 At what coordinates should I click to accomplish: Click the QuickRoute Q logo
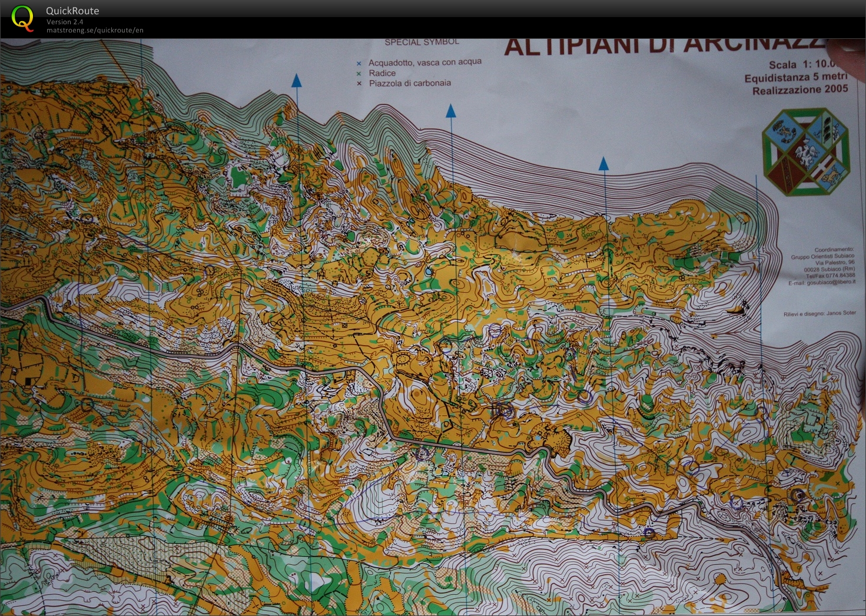pyautogui.click(x=23, y=18)
